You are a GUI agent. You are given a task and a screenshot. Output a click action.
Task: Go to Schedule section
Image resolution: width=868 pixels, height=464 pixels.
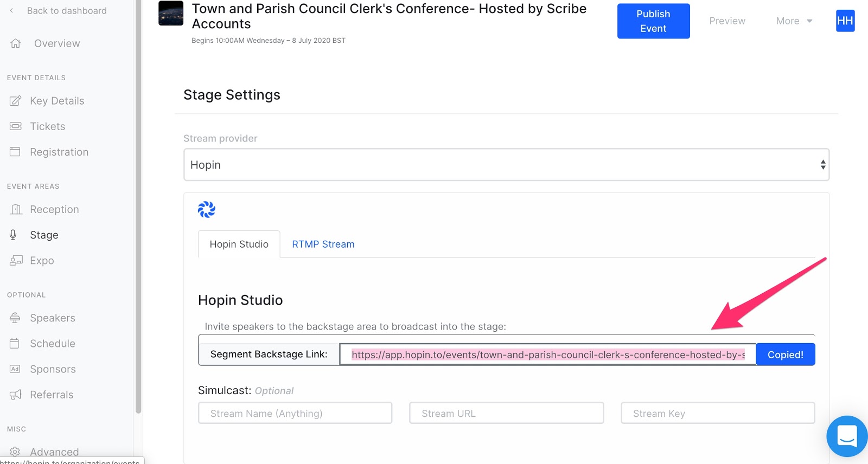(x=53, y=343)
